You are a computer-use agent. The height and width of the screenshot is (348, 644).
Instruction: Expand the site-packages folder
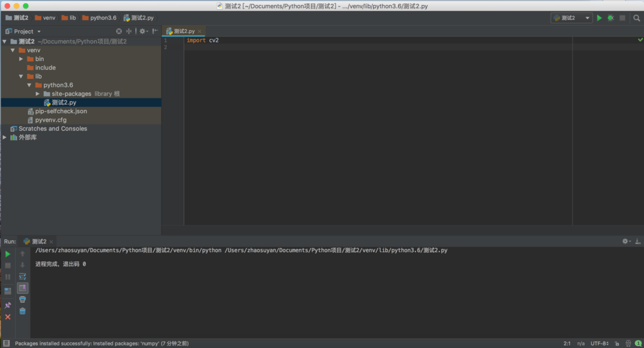tap(37, 93)
